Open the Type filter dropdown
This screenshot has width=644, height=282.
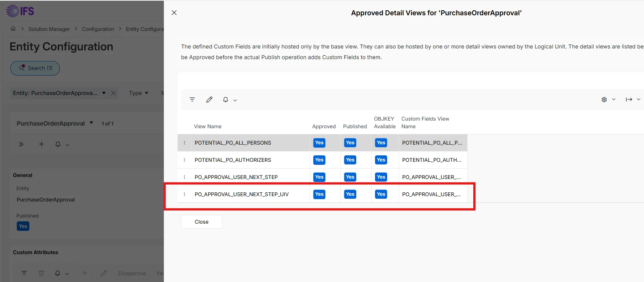click(139, 93)
